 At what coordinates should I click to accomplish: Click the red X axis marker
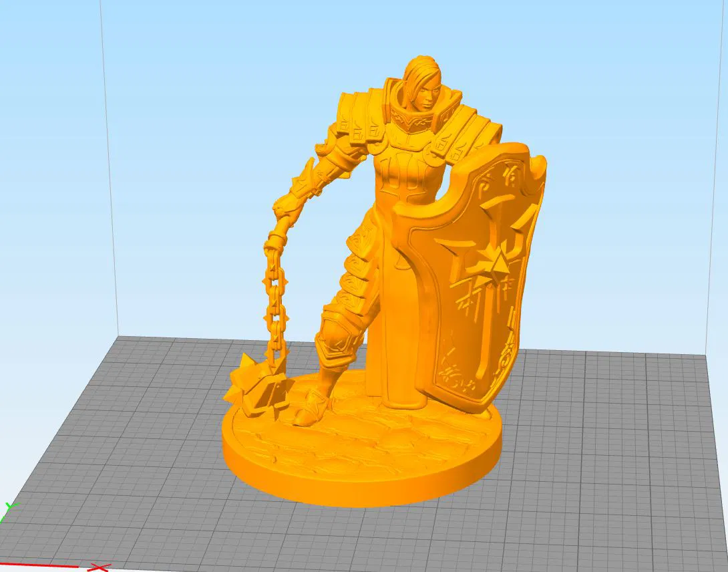[98, 567]
